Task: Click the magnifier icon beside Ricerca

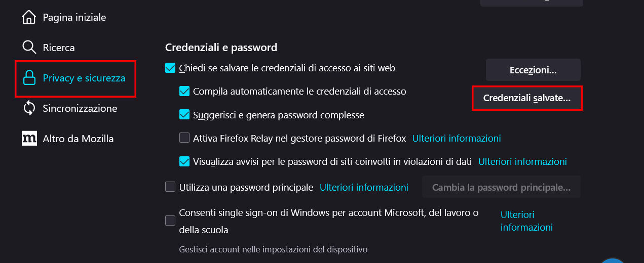Action: tap(29, 48)
